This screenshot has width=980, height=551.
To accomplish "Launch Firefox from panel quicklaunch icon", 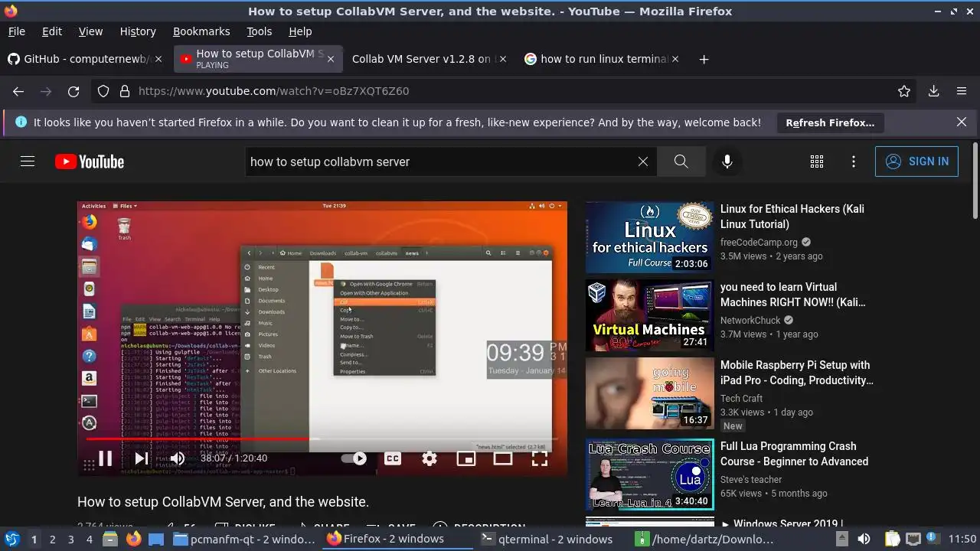I will click(134, 539).
